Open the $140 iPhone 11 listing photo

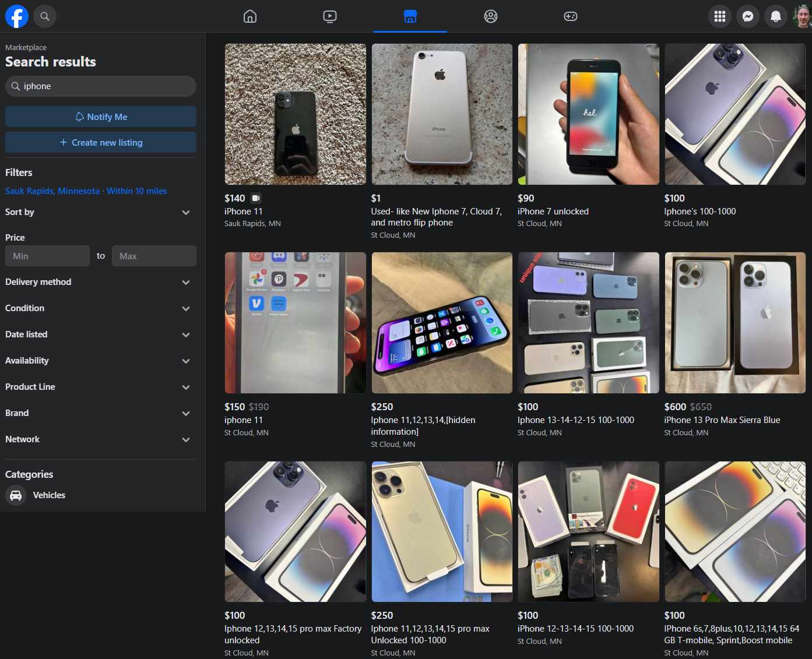tap(296, 114)
